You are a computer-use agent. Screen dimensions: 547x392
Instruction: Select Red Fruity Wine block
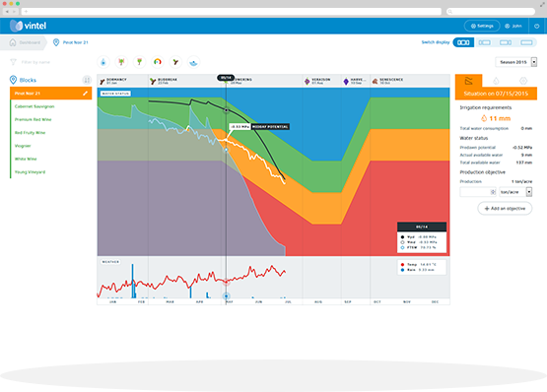pos(30,133)
